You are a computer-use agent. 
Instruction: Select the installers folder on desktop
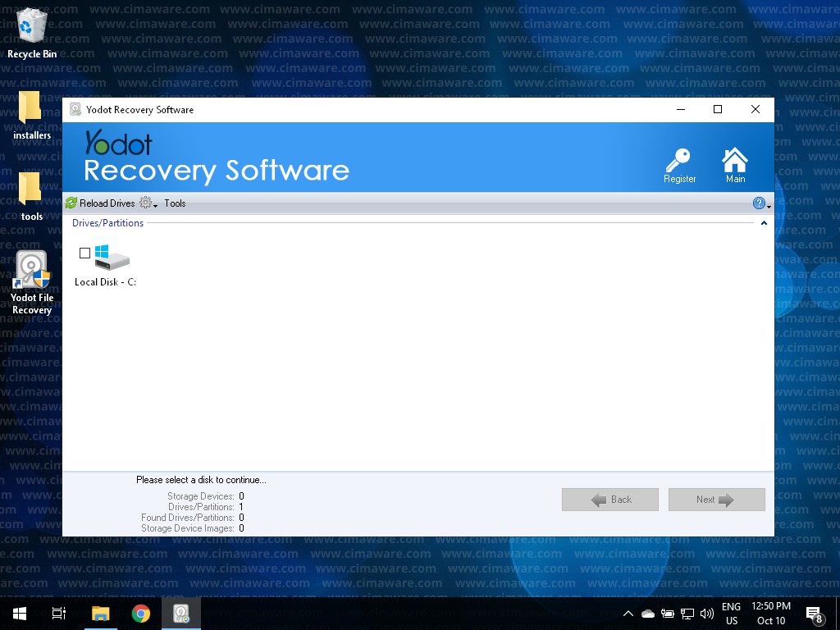(32, 115)
